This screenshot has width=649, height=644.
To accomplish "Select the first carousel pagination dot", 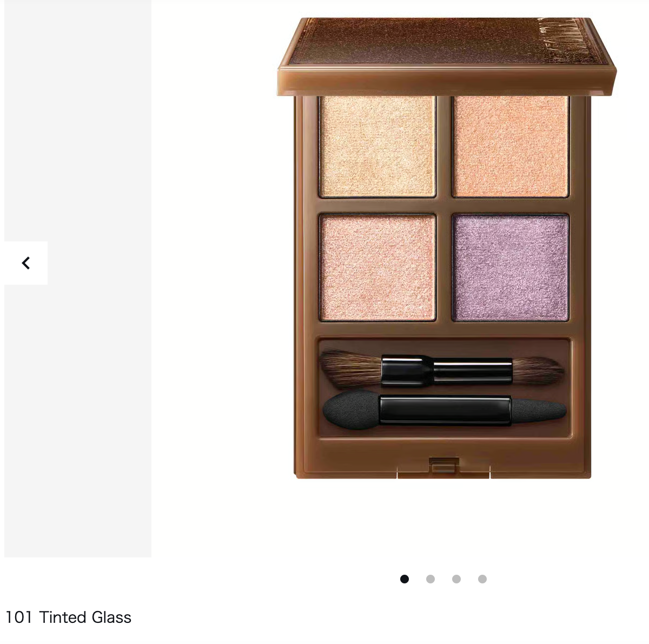I will (x=405, y=579).
